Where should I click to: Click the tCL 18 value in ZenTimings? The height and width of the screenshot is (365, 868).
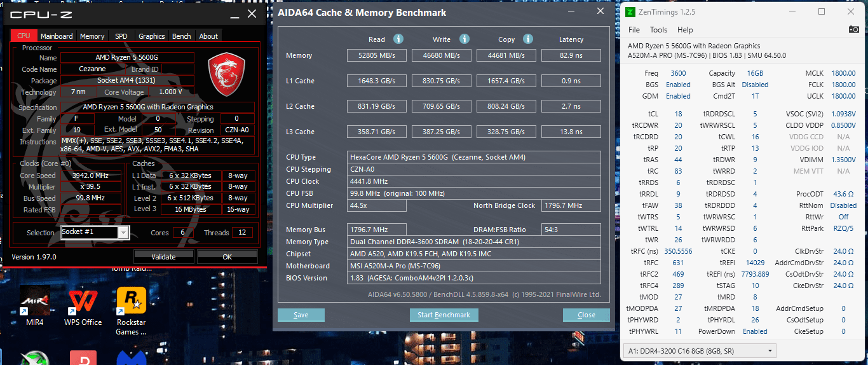678,114
